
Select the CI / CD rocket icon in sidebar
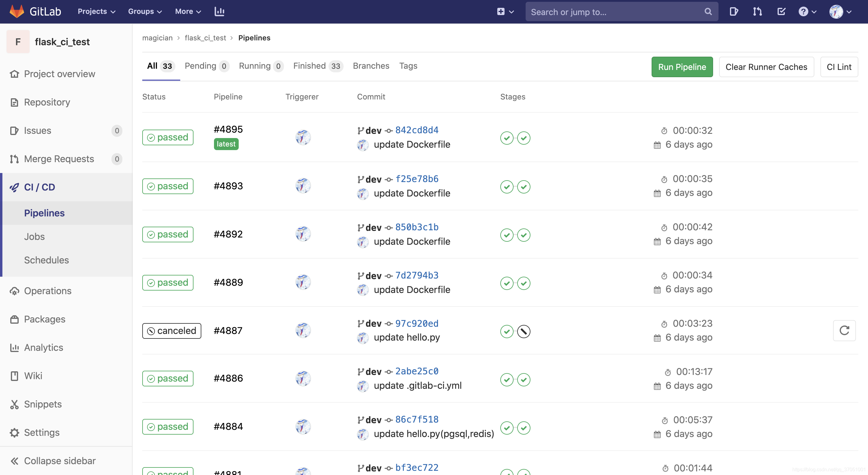[x=14, y=187]
